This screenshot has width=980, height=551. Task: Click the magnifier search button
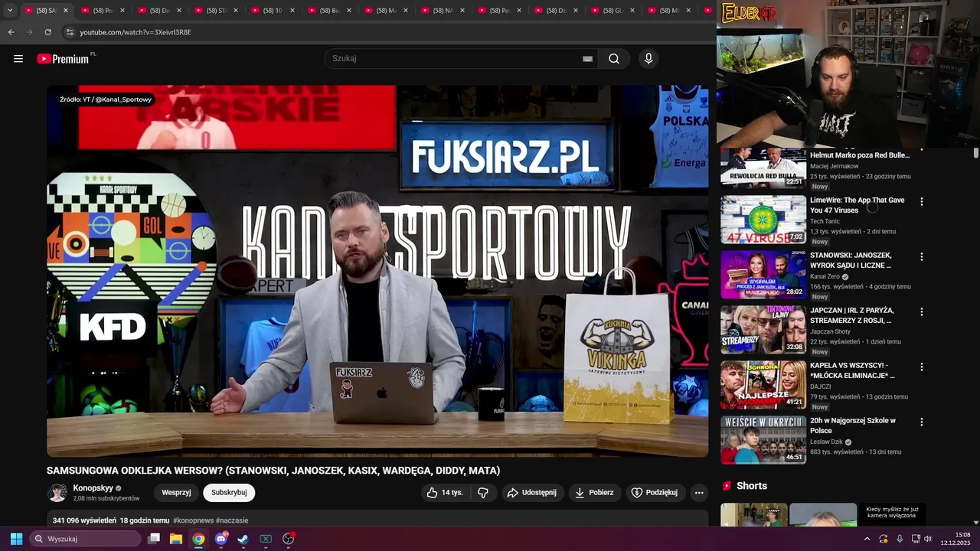point(614,59)
